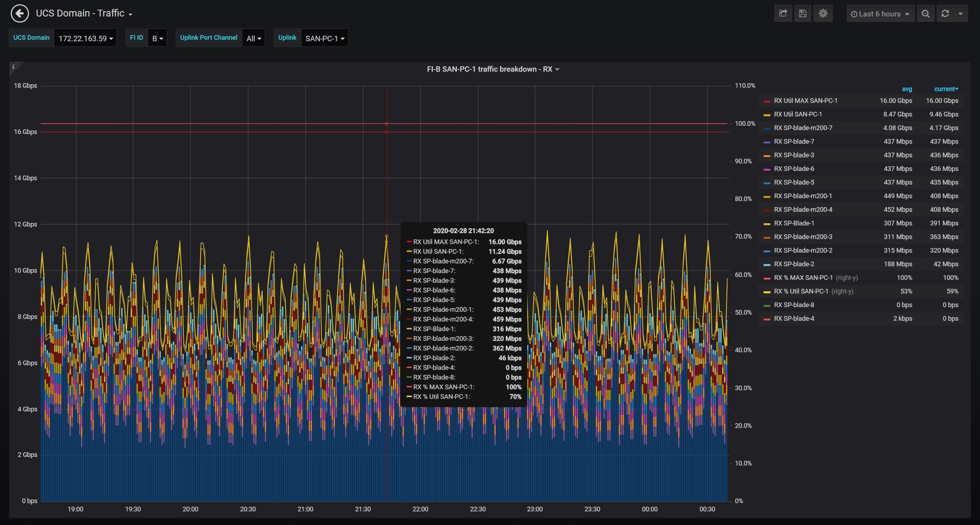Screen dimensions: 980x525
Task: Sort legend by current column
Action: (946, 89)
